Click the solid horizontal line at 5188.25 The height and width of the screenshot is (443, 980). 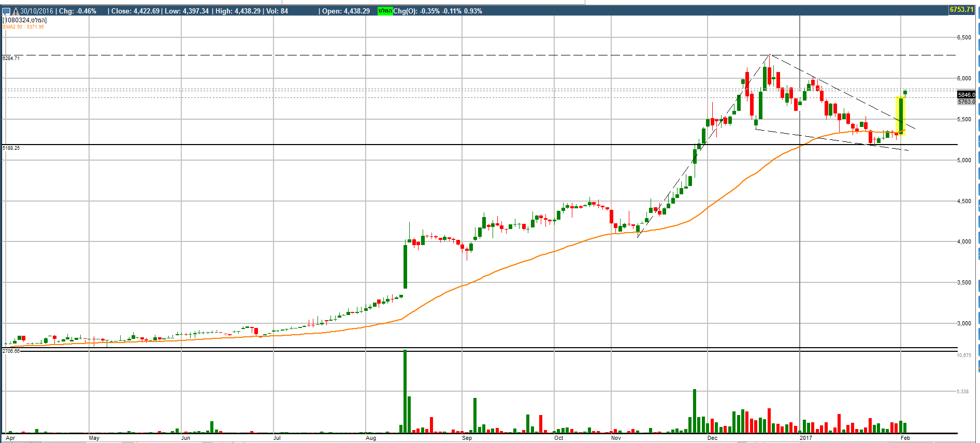coord(479,145)
